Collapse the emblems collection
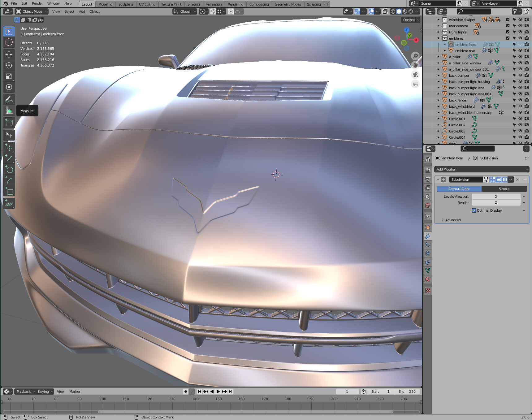This screenshot has width=532, height=420. click(439, 38)
